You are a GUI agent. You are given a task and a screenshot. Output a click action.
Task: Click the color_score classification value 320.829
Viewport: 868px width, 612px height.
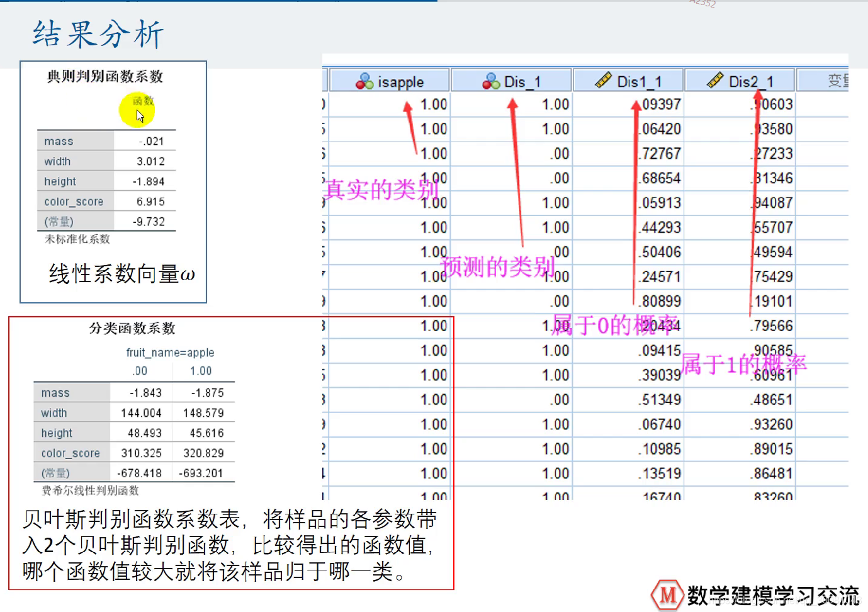click(x=203, y=453)
